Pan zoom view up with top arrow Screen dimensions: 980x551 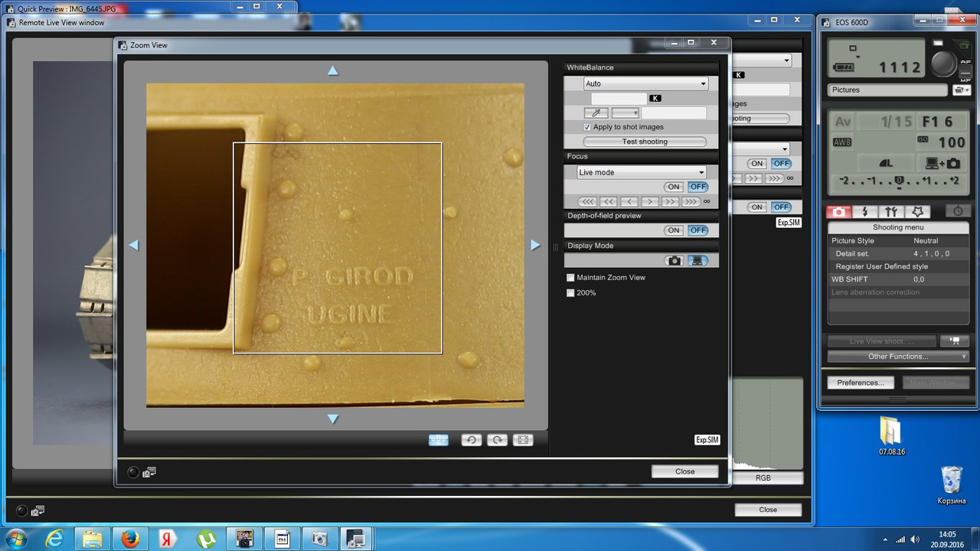click(333, 70)
